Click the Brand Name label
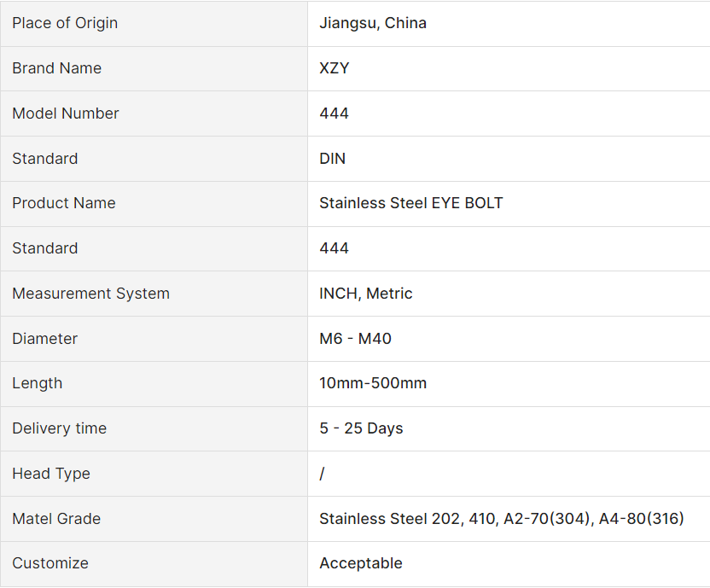Screen dimensions: 710x588 pyautogui.click(x=56, y=68)
